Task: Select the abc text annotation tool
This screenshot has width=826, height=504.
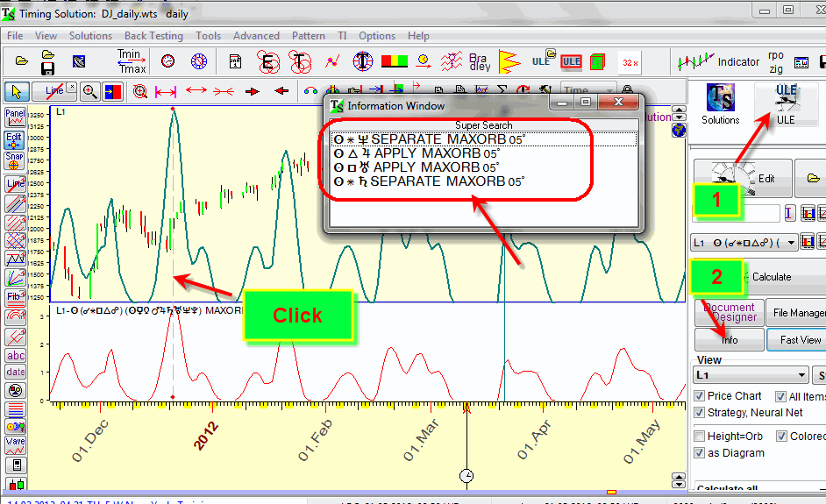Action: [x=15, y=355]
